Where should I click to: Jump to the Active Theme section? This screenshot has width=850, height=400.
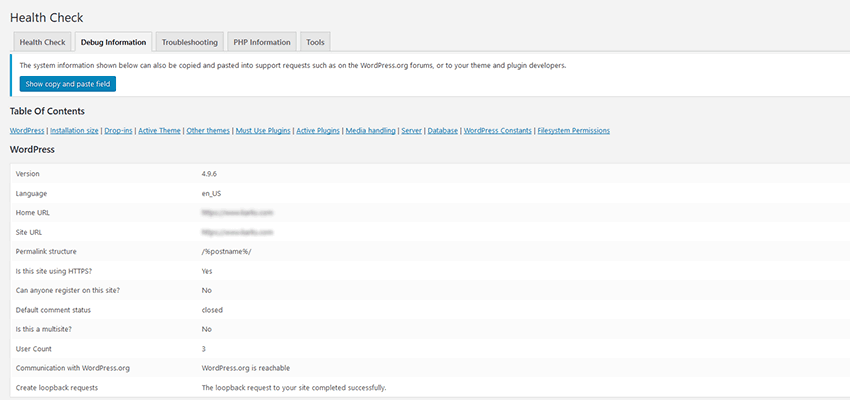pyautogui.click(x=159, y=131)
